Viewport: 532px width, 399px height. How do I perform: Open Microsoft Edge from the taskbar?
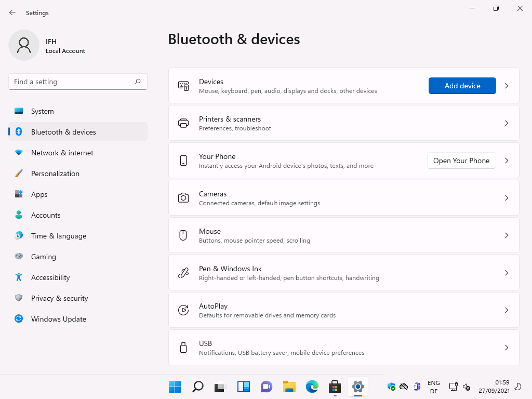point(312,387)
